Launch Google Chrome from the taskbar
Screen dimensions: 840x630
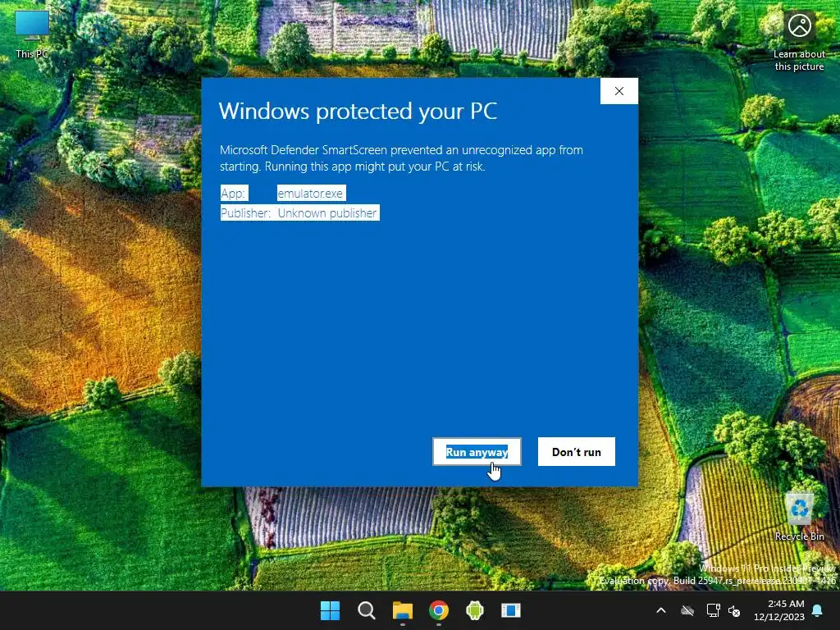(439, 610)
